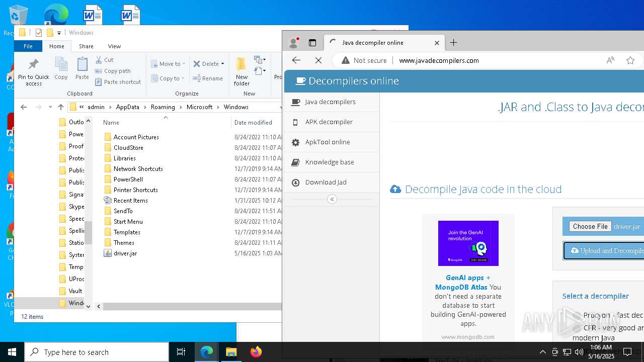Select the SendTo folder
644x362 pixels.
click(x=123, y=211)
